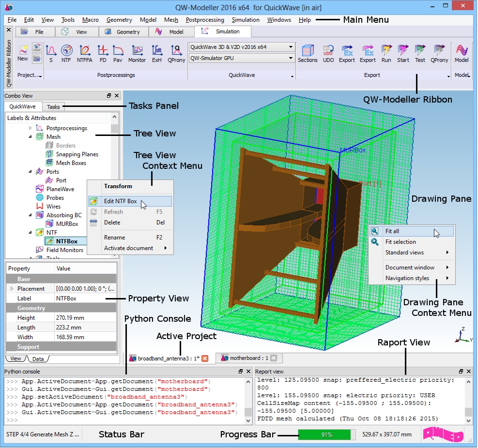
Task: Open the QuickWave 3D & V2D version dropdown
Action: point(242,47)
